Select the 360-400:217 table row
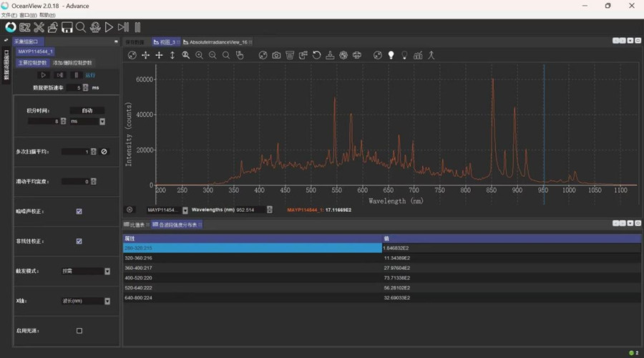Viewport: 644px width, 358px height. 252,268
